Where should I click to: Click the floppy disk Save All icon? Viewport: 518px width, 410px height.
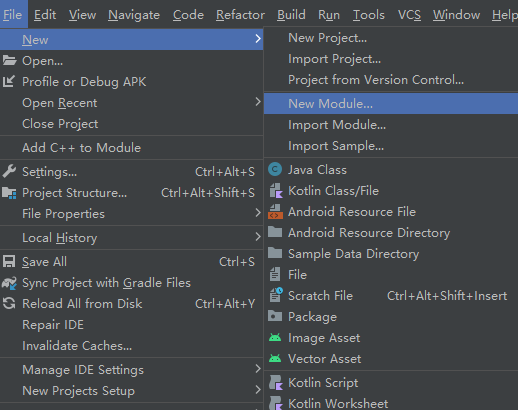[9, 261]
